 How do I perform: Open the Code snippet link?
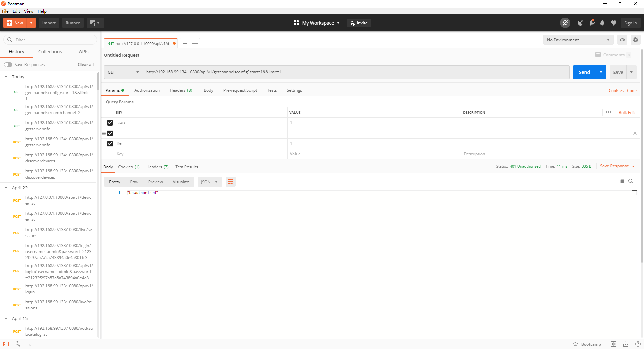[632, 90]
